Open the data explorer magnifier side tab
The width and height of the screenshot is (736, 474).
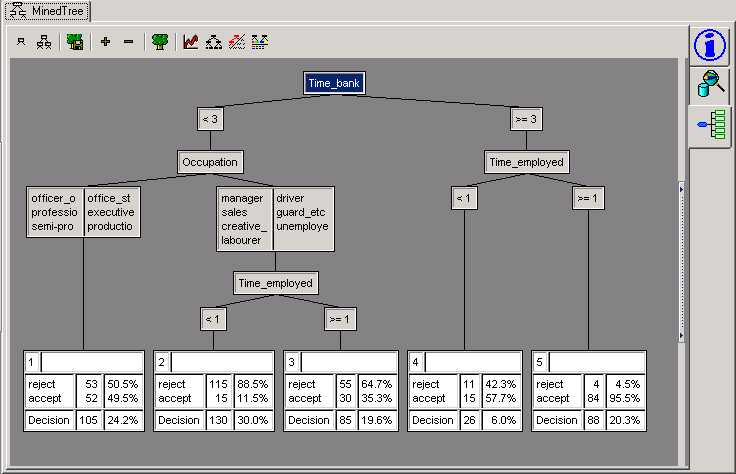[x=709, y=86]
